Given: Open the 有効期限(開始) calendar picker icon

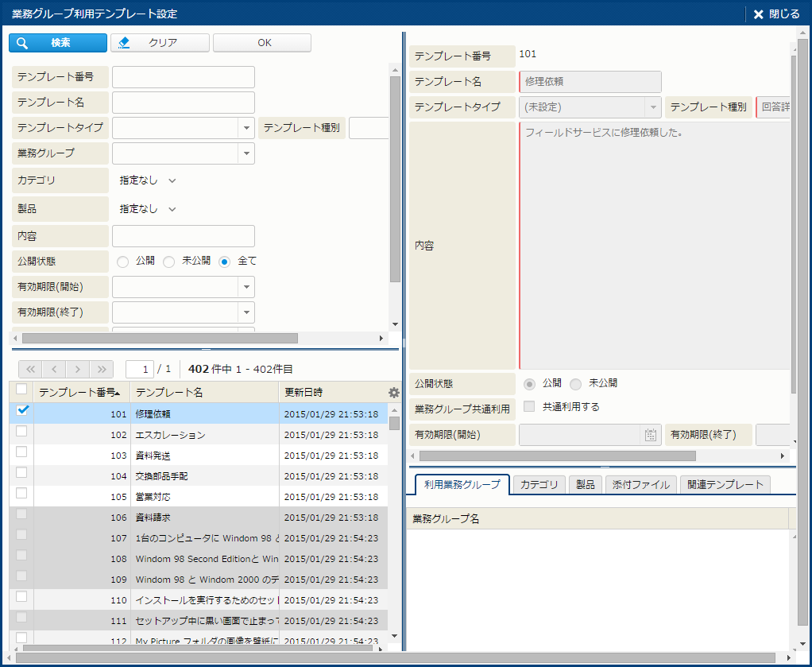Looking at the screenshot, I should [x=651, y=435].
